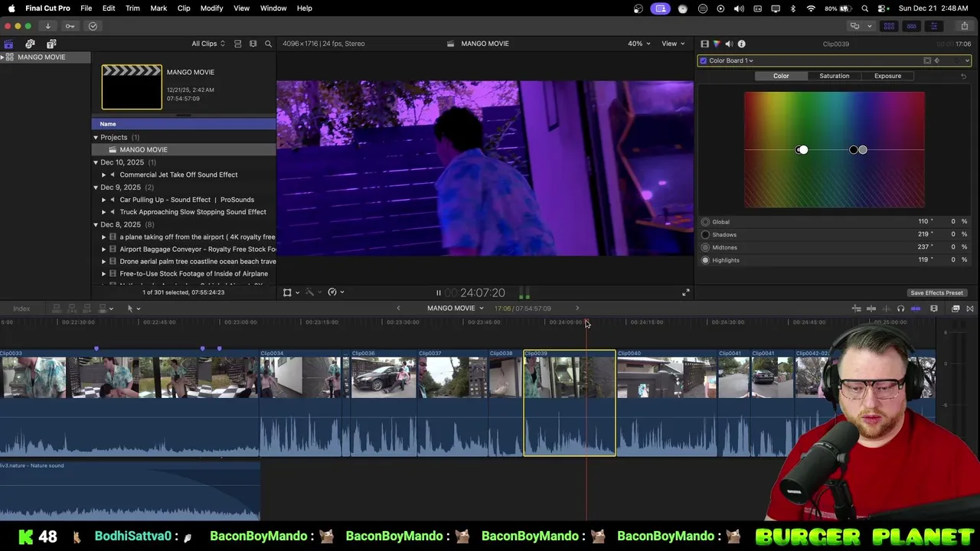
Task: Select the Color tab
Action: coord(781,76)
